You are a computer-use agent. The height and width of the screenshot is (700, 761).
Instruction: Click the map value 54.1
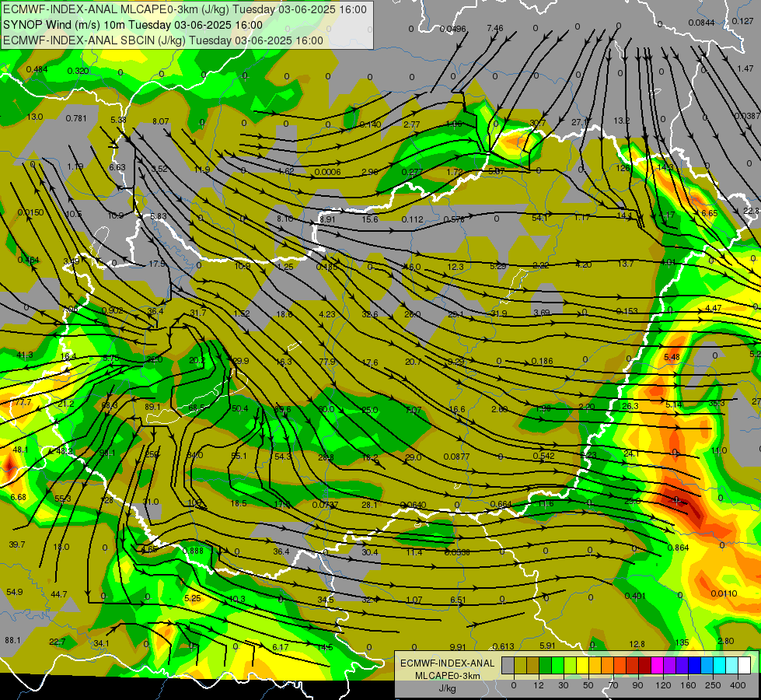pos(539,218)
